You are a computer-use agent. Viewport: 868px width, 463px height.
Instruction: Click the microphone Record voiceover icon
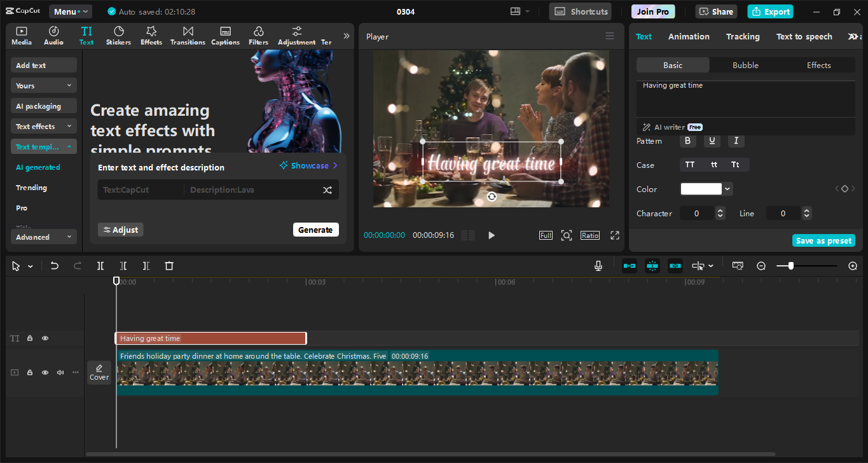pos(598,266)
